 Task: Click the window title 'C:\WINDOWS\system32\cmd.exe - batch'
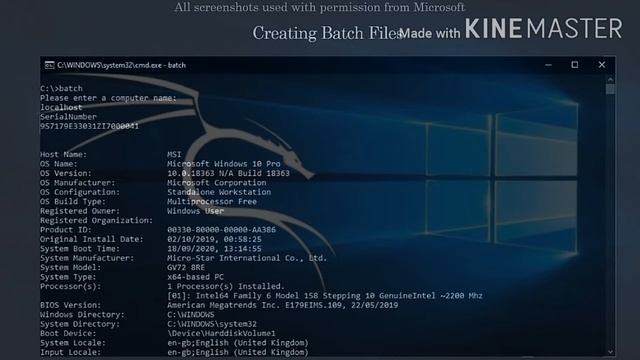121,65
